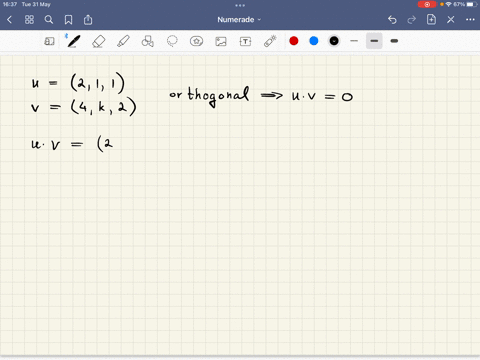Toggle the read-only mode icon

pyautogui.click(x=49, y=41)
